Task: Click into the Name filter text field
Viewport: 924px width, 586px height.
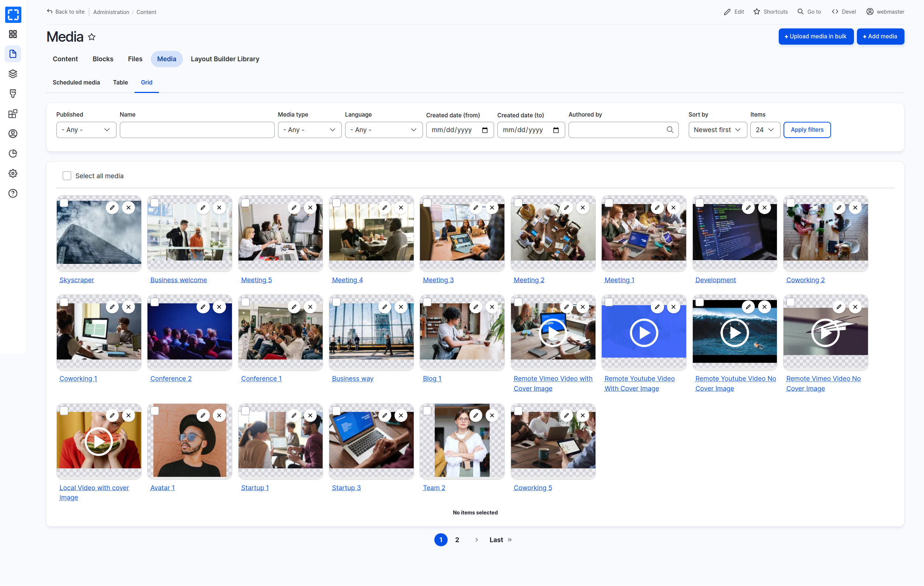Action: 197,130
